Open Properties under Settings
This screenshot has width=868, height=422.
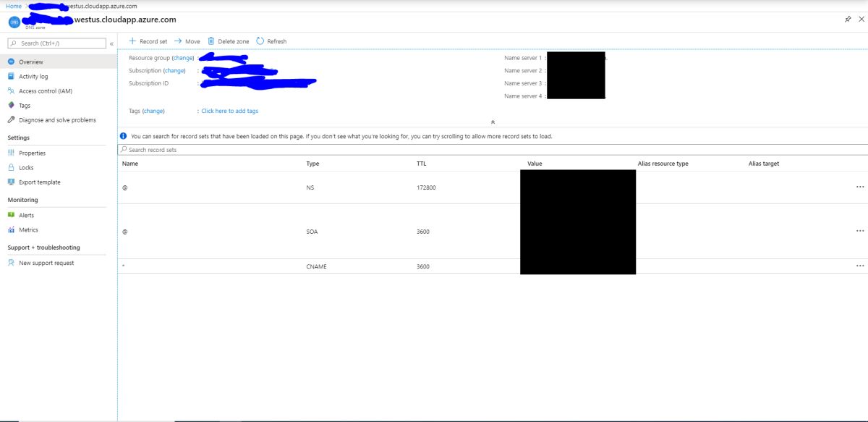(33, 153)
